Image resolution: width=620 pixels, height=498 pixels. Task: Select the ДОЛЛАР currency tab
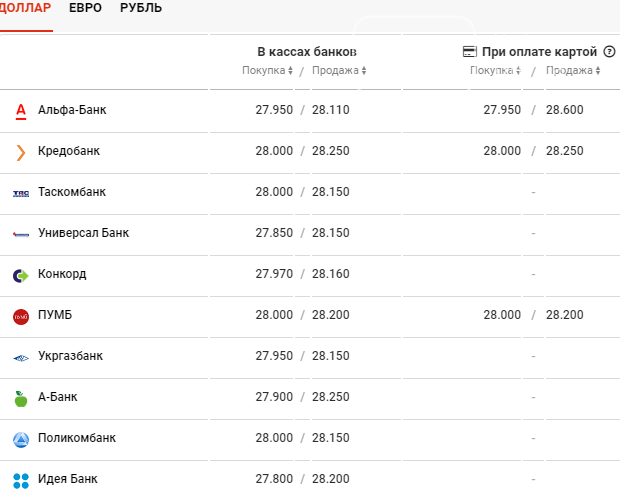25,8
